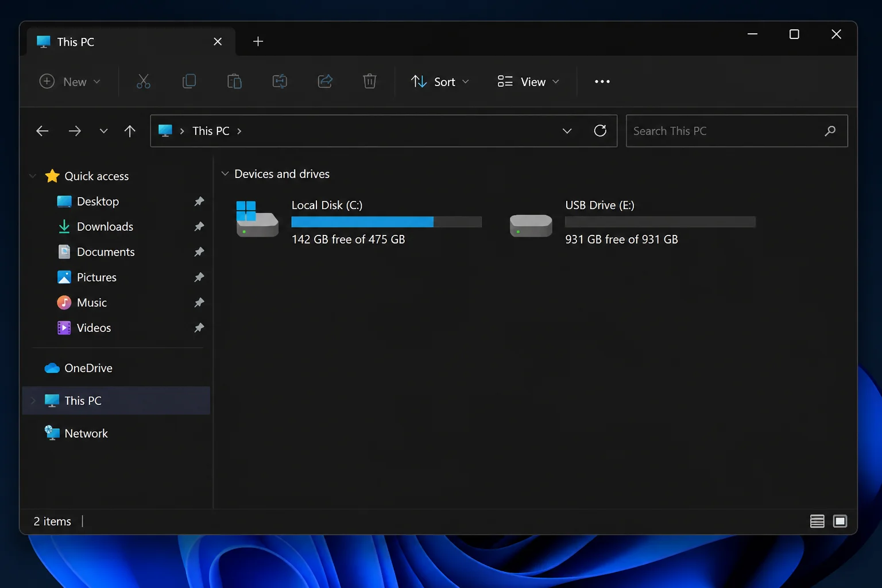Image resolution: width=882 pixels, height=588 pixels.
Task: Select Quick access in sidebar
Action: [x=96, y=176]
